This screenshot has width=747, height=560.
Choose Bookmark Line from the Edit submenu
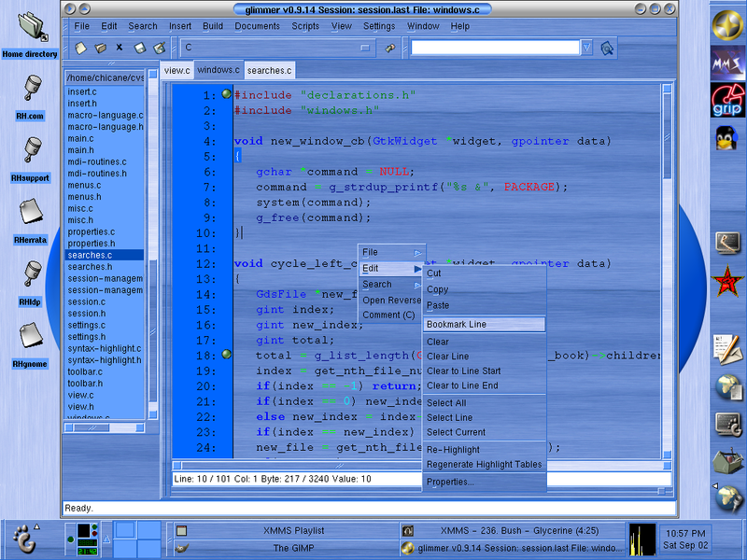pos(484,324)
